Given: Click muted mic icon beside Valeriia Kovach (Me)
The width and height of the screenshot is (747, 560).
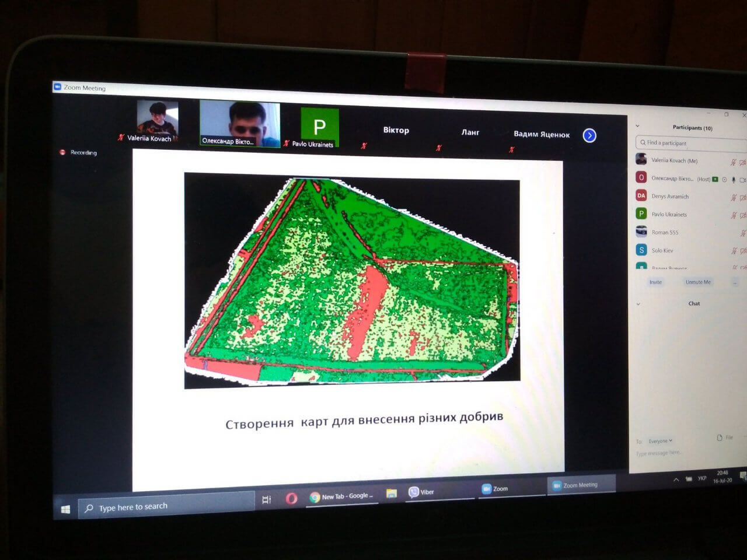Looking at the screenshot, I should click(x=734, y=162).
